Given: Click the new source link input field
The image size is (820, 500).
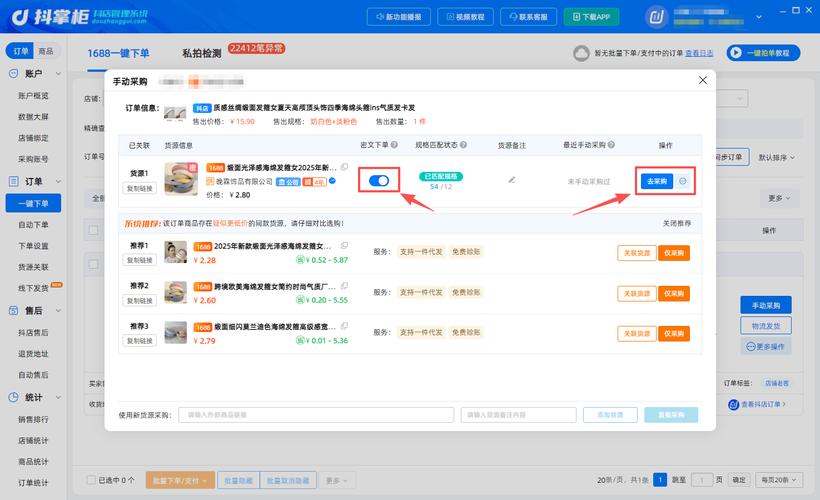Looking at the screenshot, I should coord(316,415).
